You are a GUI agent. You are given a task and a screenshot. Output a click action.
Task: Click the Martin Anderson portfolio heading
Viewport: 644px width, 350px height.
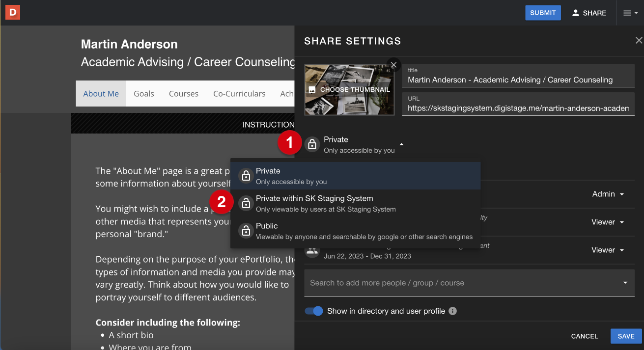[x=129, y=44]
